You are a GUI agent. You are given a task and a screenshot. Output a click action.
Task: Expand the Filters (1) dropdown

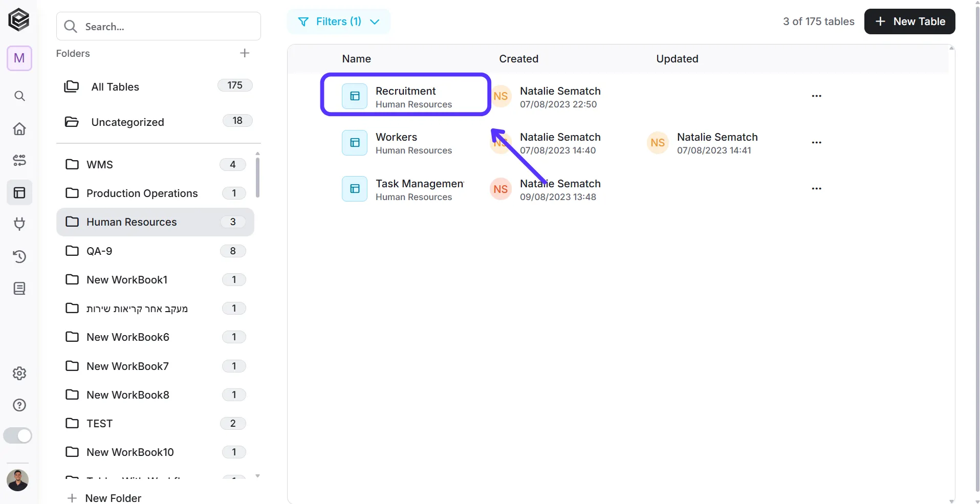click(339, 21)
